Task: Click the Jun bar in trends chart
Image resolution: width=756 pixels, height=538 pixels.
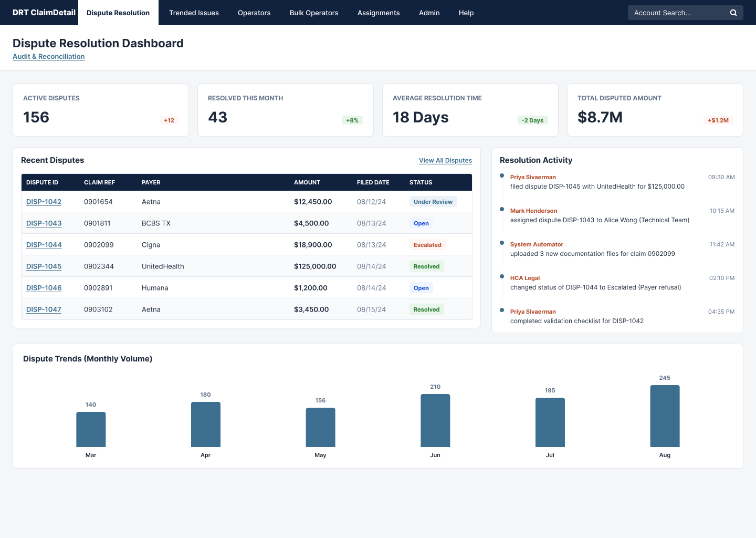Action: [435, 420]
